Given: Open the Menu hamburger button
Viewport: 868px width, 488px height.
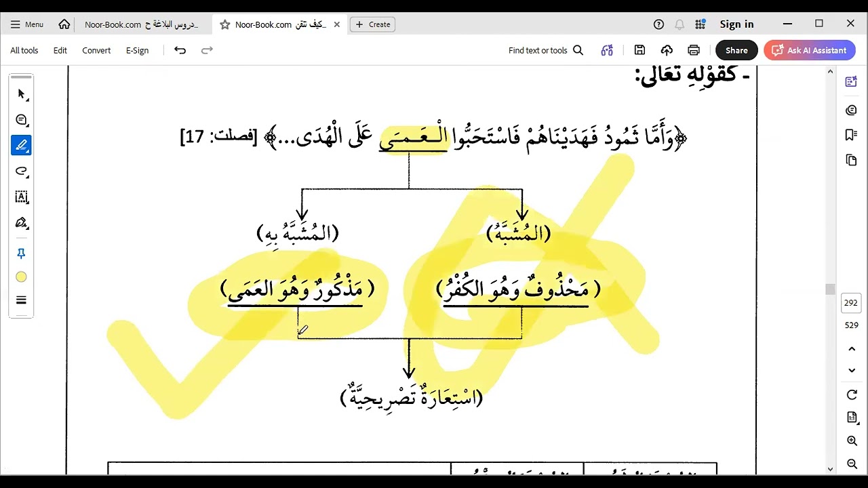Looking at the screenshot, I should 27,24.
